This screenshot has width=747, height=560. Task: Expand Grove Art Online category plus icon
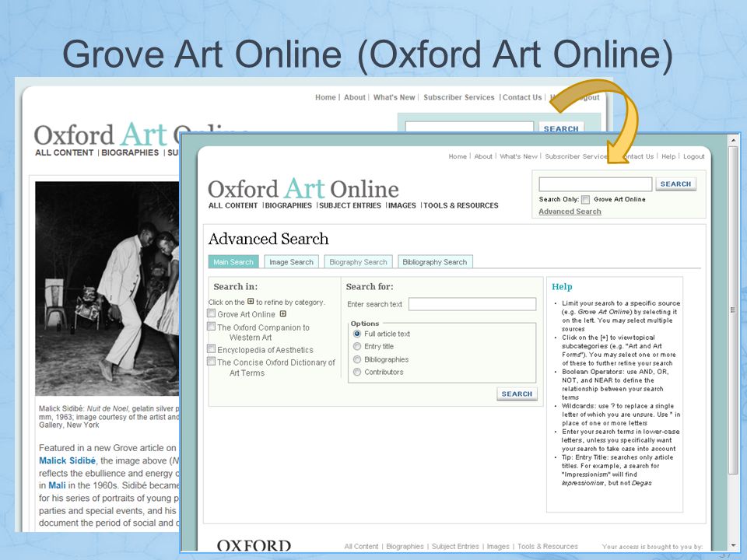283,313
